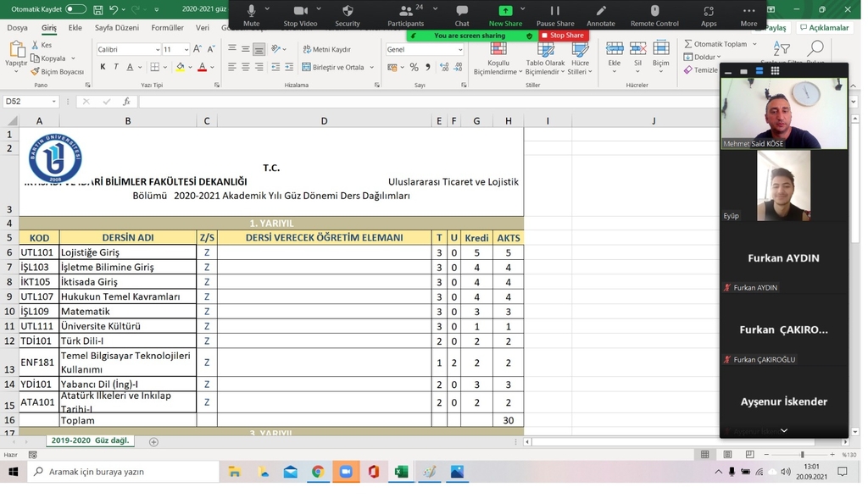The image size is (868, 498).
Task: Click Tablo Olarak Biçimlendir icon
Action: click(x=545, y=49)
